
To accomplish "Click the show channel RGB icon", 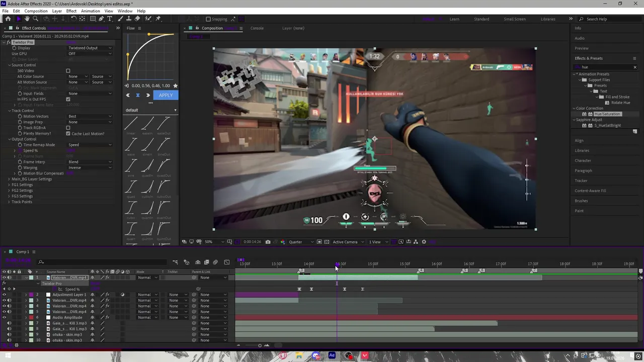I will (282, 242).
